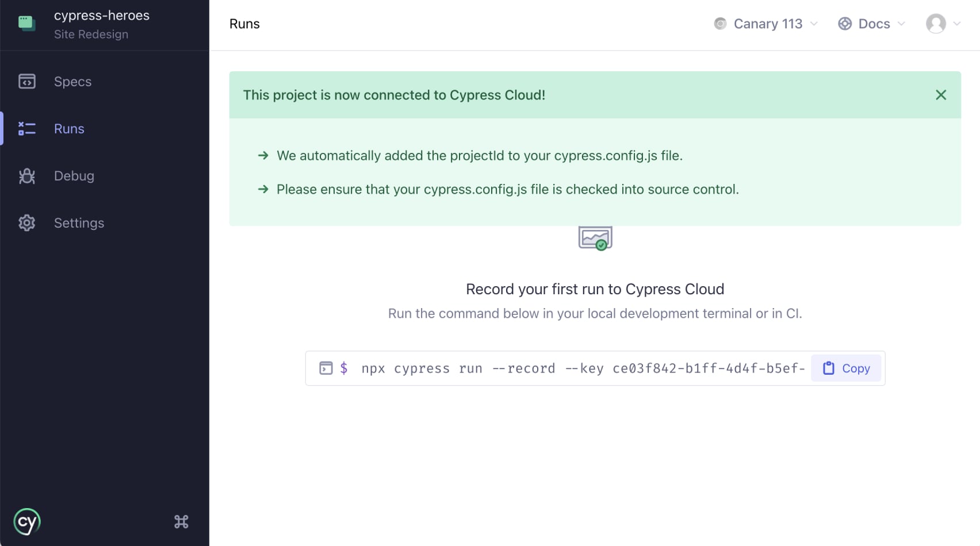Click the Runs list icon in sidebar

coord(27,129)
